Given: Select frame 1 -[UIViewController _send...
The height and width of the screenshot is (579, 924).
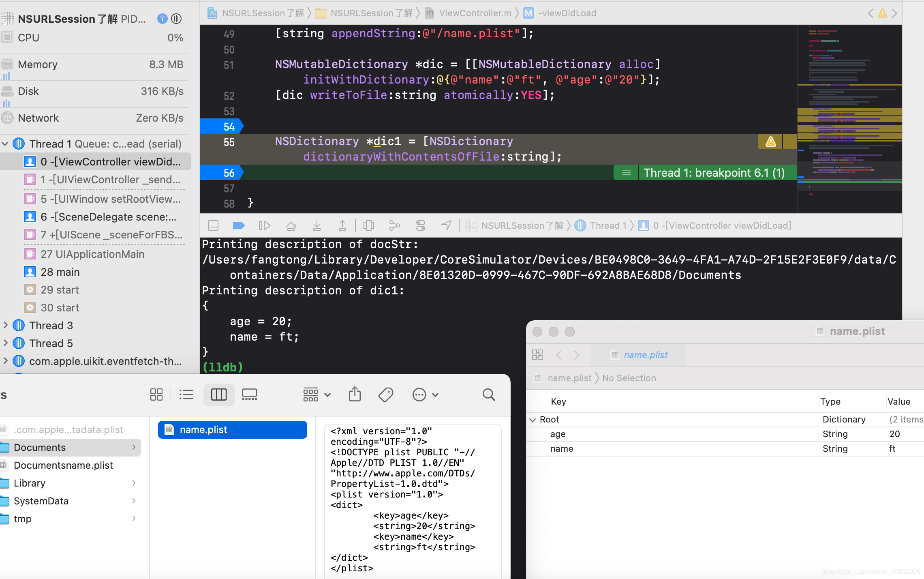Looking at the screenshot, I should click(x=103, y=179).
